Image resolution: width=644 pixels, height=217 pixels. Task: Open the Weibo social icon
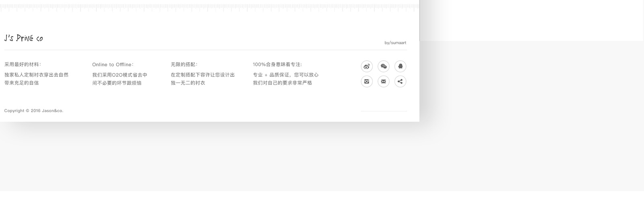tap(367, 66)
